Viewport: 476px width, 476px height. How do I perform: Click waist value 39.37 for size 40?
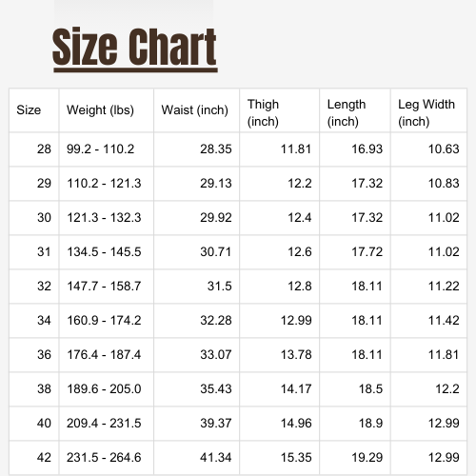216,423
